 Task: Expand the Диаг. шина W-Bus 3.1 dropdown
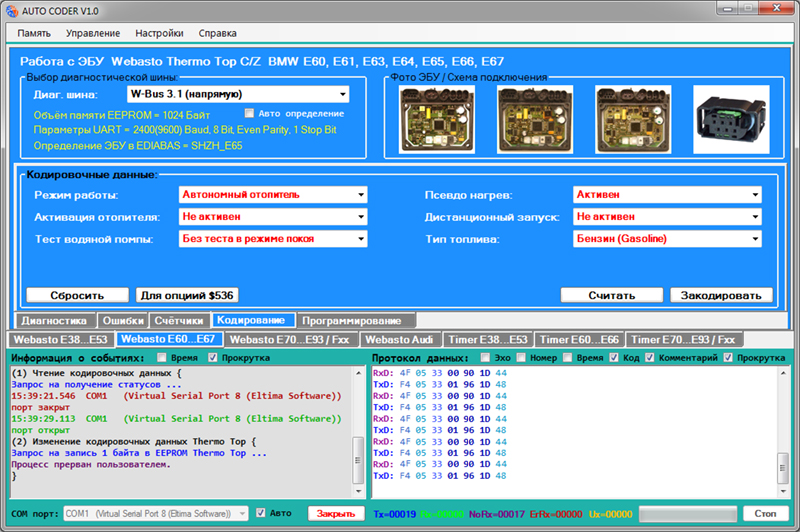(x=343, y=94)
